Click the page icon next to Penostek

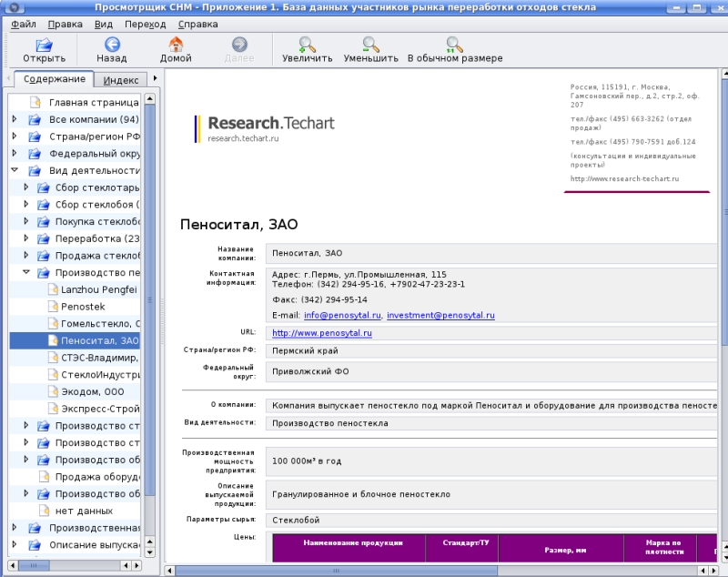pyautogui.click(x=54, y=307)
